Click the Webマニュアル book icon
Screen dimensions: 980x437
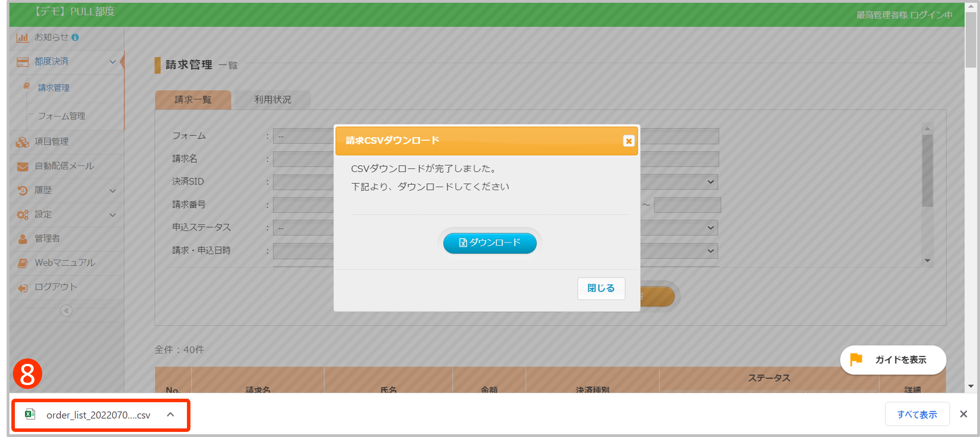click(x=22, y=263)
